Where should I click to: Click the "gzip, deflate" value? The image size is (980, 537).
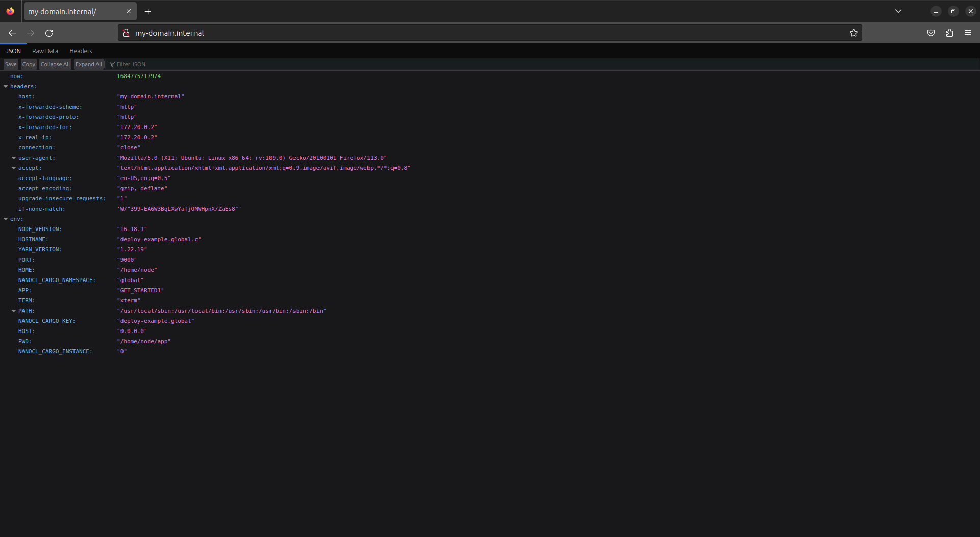[142, 189]
